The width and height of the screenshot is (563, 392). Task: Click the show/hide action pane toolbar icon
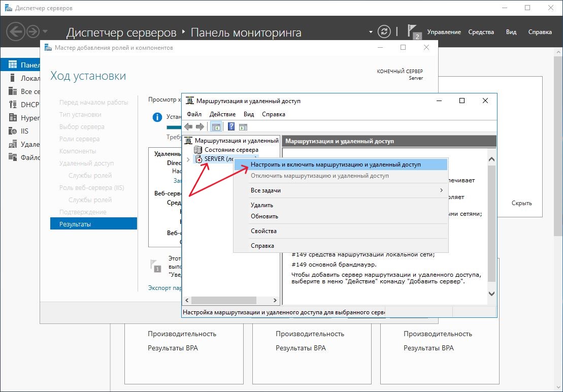243,127
